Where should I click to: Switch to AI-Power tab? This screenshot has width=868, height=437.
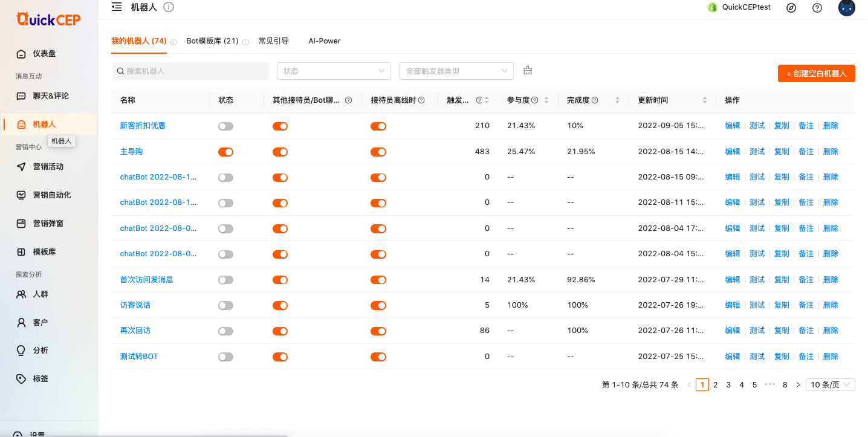[325, 41]
